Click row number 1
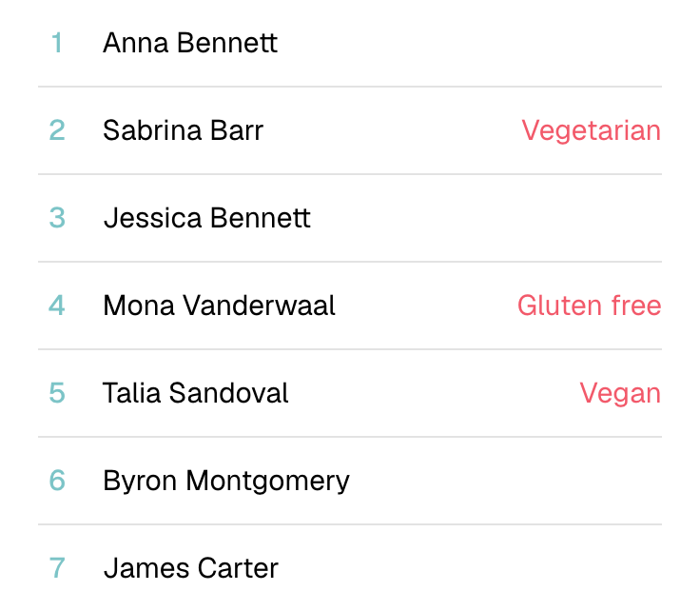Image resolution: width=700 pixels, height=611 pixels. (57, 43)
